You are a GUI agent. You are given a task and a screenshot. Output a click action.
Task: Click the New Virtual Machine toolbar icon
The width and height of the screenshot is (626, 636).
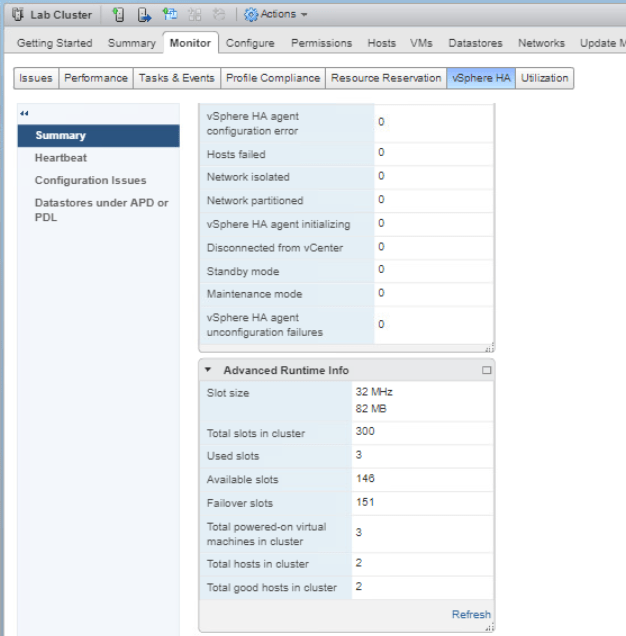pos(170,15)
